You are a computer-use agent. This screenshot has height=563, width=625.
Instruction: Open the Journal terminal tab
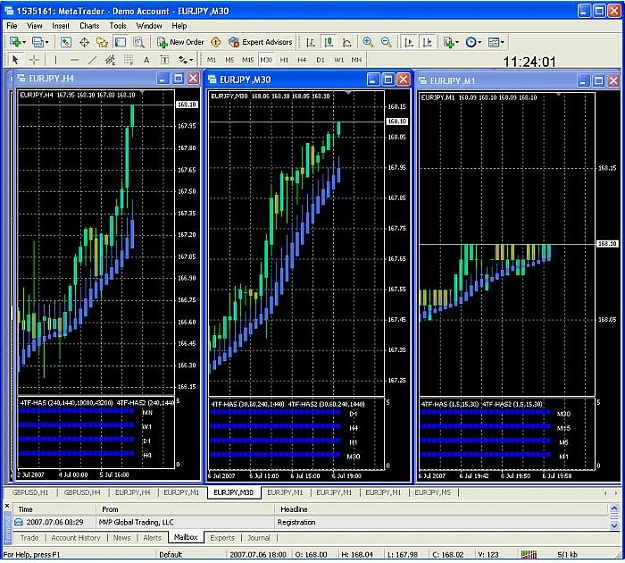tap(259, 537)
